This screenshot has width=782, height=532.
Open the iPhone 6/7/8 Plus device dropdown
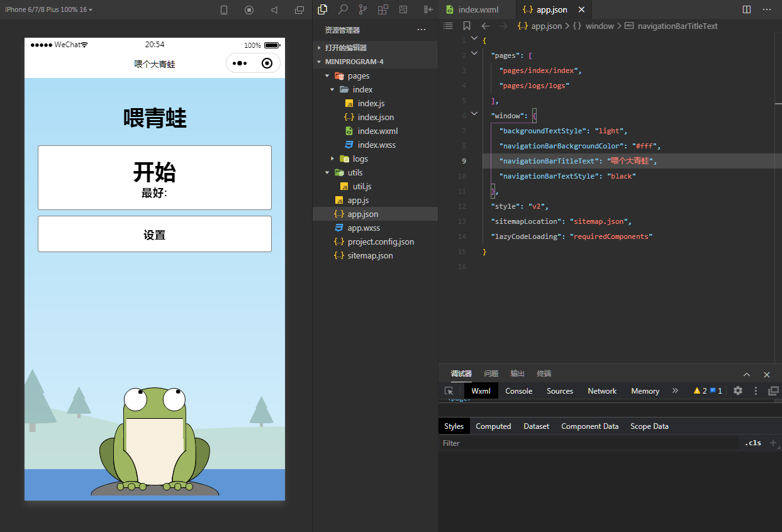pyautogui.click(x=48, y=9)
